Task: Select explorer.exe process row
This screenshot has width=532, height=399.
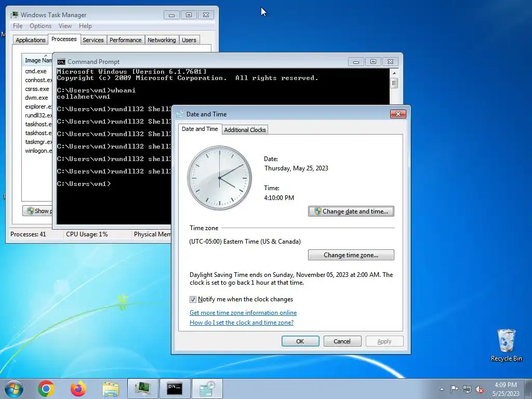Action: 37,106
